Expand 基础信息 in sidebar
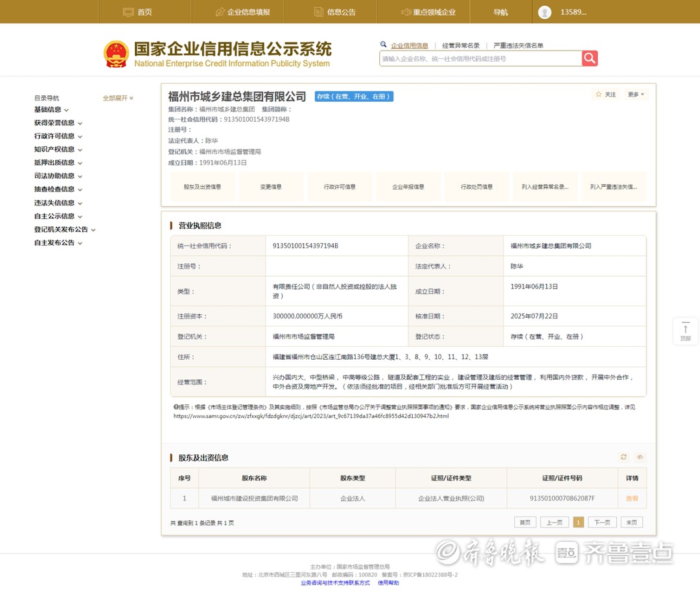Image resolution: width=700 pixels, height=595 pixels. coord(51,110)
